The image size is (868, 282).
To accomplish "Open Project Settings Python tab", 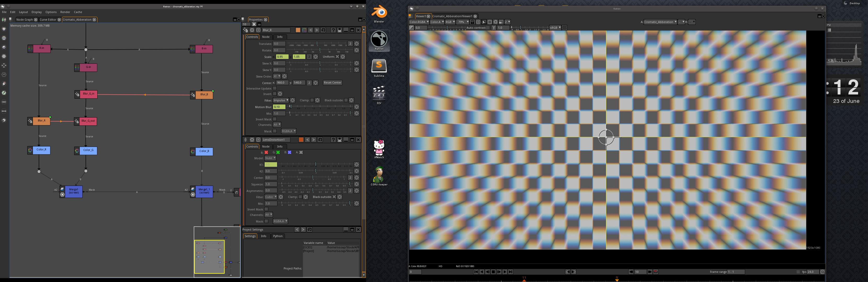I will coord(278,236).
